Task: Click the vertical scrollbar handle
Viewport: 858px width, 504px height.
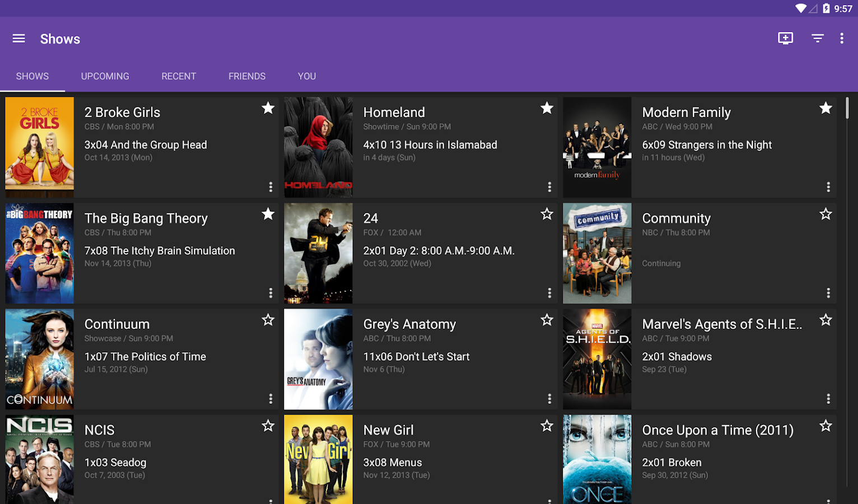Action: click(x=847, y=108)
